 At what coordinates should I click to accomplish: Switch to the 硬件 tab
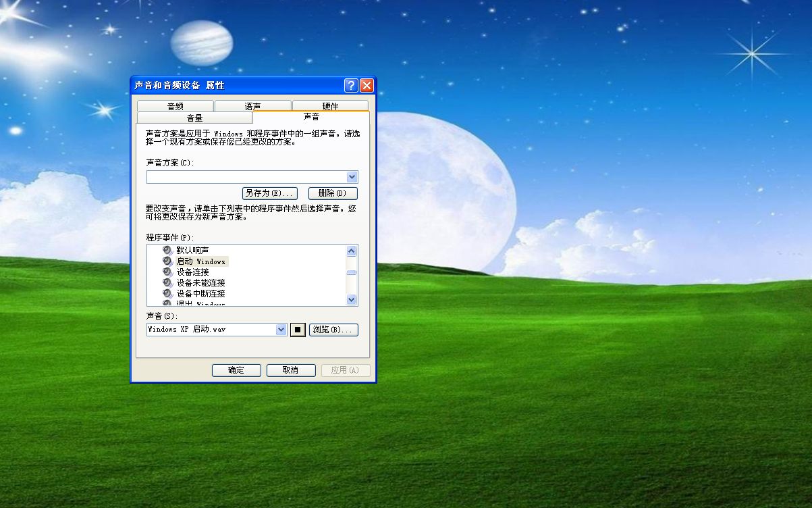click(329, 105)
